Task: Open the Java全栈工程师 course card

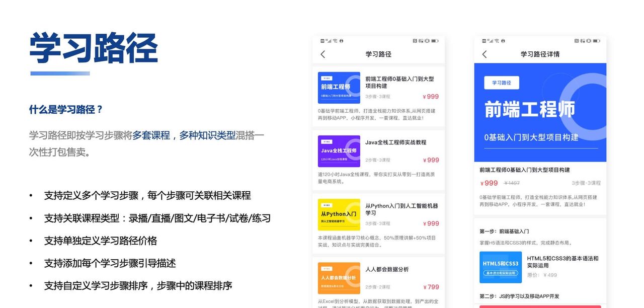Action: (x=339, y=150)
